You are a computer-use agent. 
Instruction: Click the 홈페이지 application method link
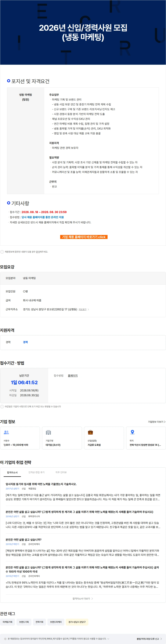[73, 376]
